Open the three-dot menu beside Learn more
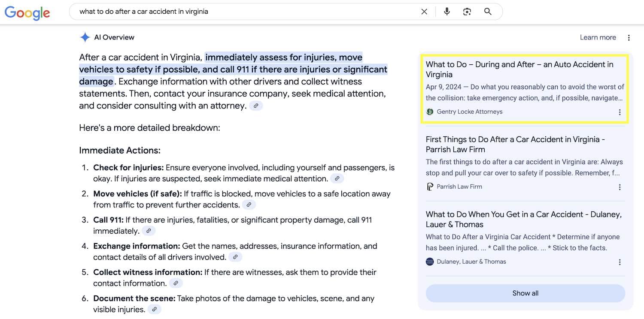This screenshot has width=644, height=319. click(629, 38)
